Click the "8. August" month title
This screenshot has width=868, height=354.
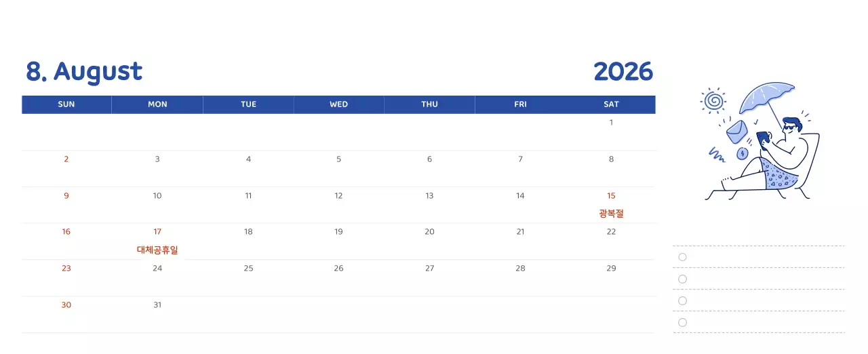pos(84,72)
